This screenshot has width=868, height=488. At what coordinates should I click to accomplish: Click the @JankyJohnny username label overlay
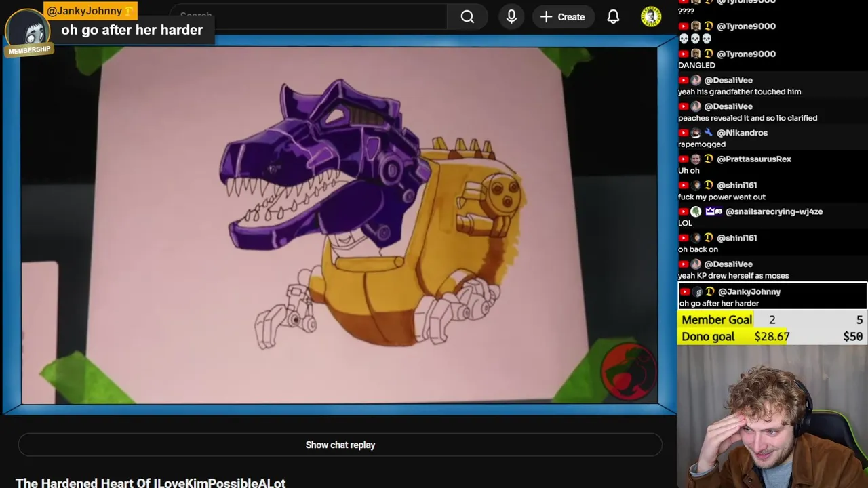click(x=90, y=11)
